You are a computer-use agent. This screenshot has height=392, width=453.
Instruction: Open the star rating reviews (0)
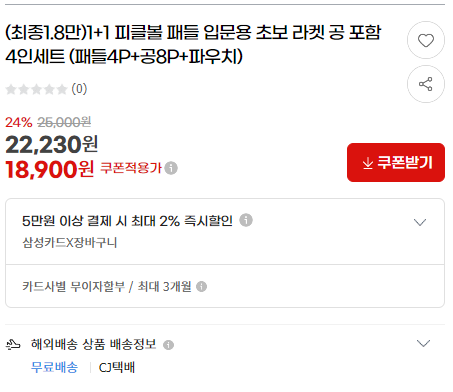coord(46,89)
